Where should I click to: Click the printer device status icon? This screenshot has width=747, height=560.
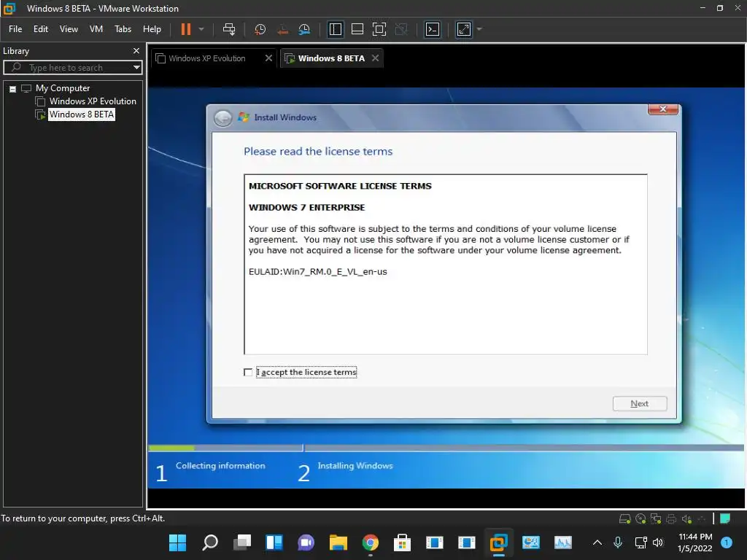pyautogui.click(x=671, y=519)
